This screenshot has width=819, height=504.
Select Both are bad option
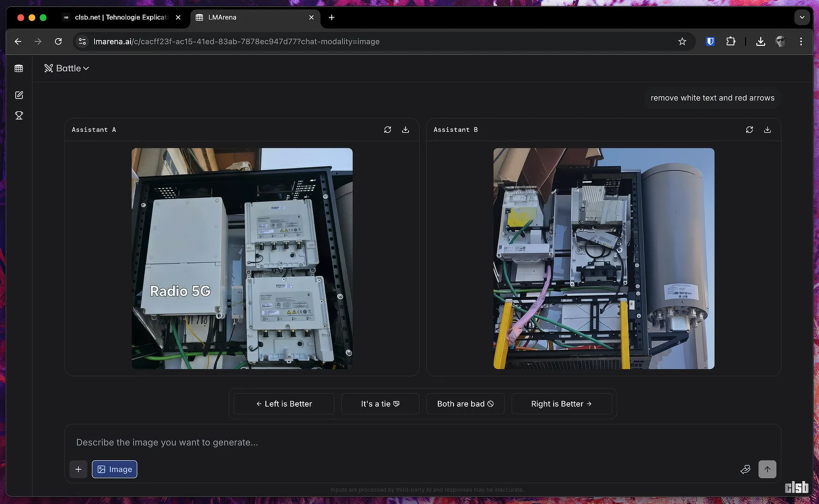coord(465,404)
